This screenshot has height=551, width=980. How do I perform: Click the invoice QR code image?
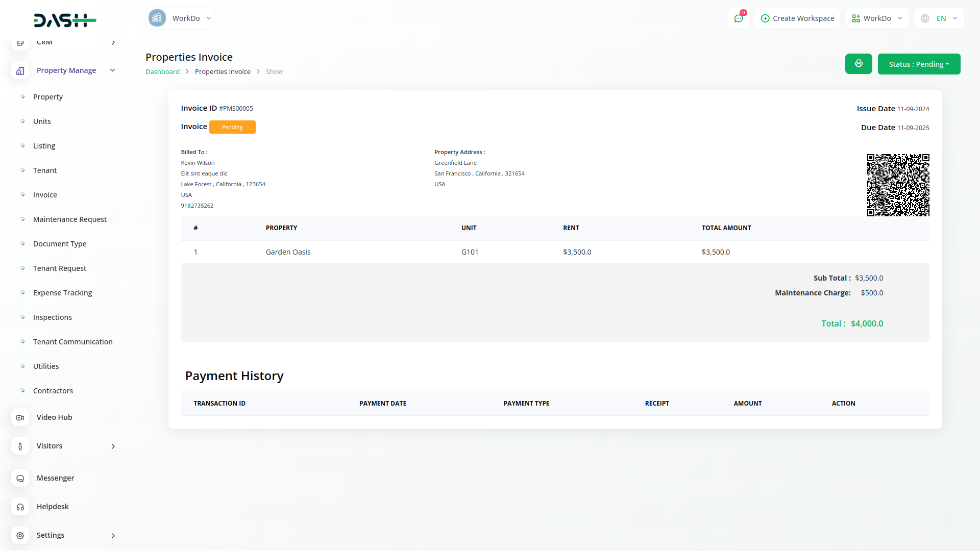tap(898, 185)
